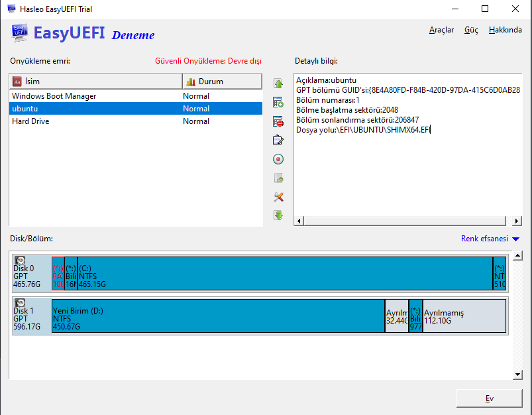Open the Güç menu

tap(471, 30)
